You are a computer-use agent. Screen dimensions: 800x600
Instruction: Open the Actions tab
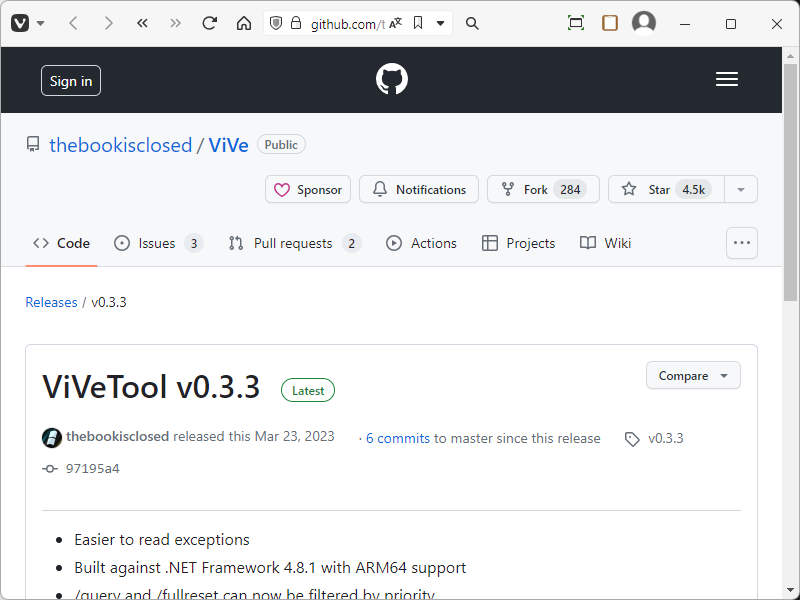click(x=421, y=243)
